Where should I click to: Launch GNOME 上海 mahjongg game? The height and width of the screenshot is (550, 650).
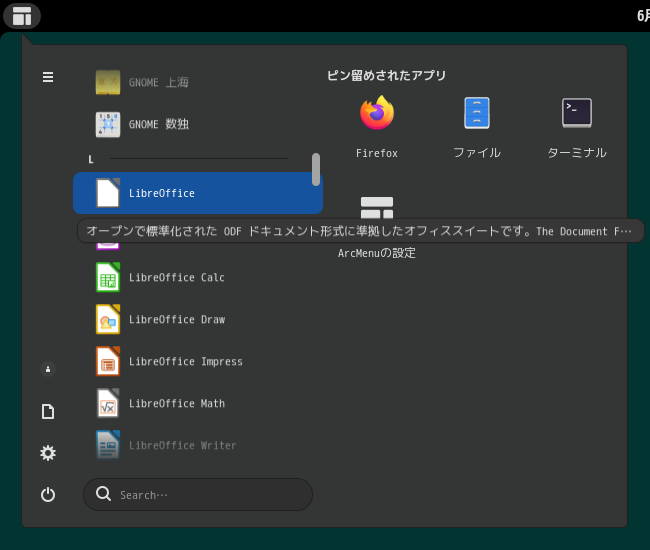point(198,82)
